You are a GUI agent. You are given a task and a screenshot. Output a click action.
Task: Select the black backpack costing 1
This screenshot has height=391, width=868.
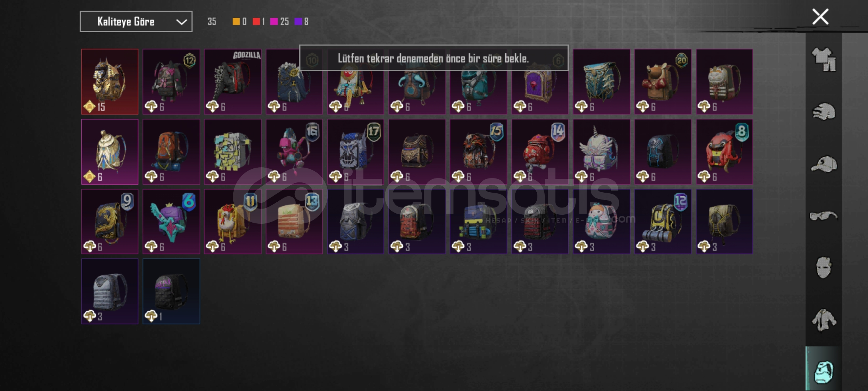171,291
